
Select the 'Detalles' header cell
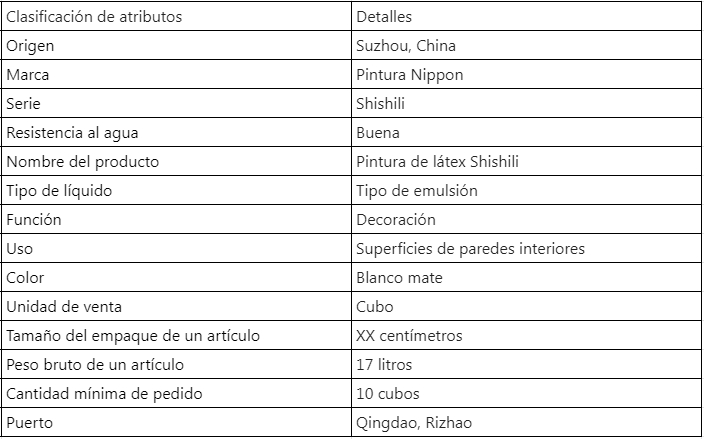coord(526,16)
